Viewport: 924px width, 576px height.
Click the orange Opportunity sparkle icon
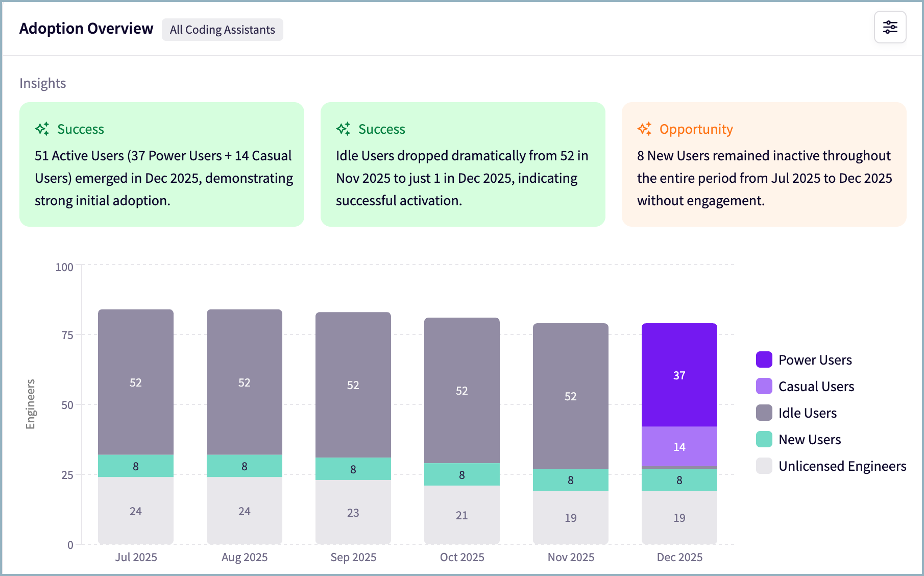(644, 129)
